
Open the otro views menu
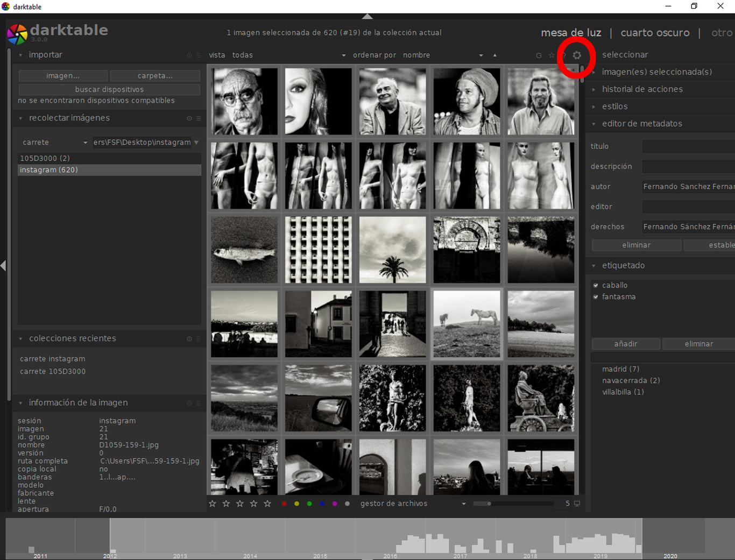click(x=722, y=33)
